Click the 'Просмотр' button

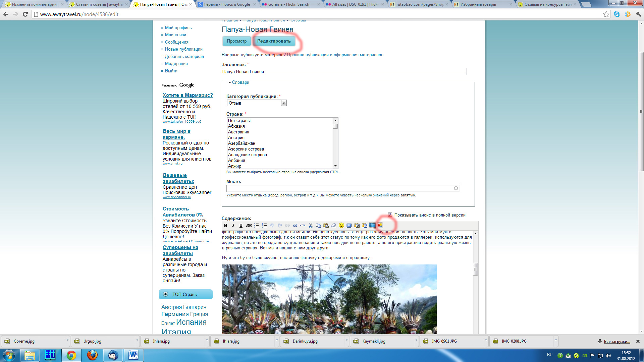[236, 41]
